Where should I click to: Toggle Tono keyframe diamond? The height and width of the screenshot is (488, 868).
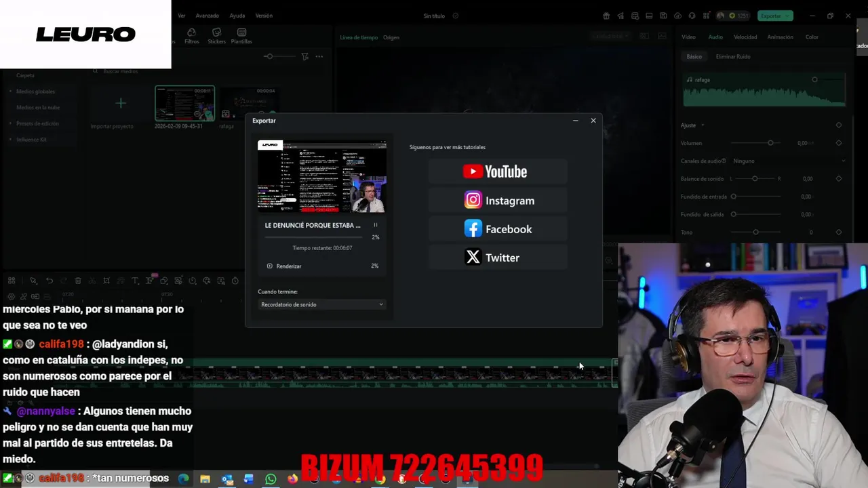pyautogui.click(x=839, y=232)
